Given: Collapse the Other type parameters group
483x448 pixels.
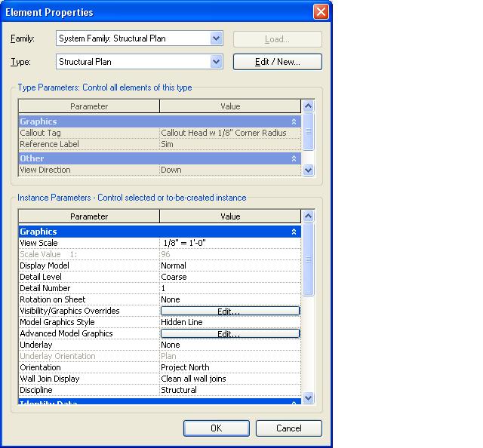Looking at the screenshot, I should tap(294, 159).
